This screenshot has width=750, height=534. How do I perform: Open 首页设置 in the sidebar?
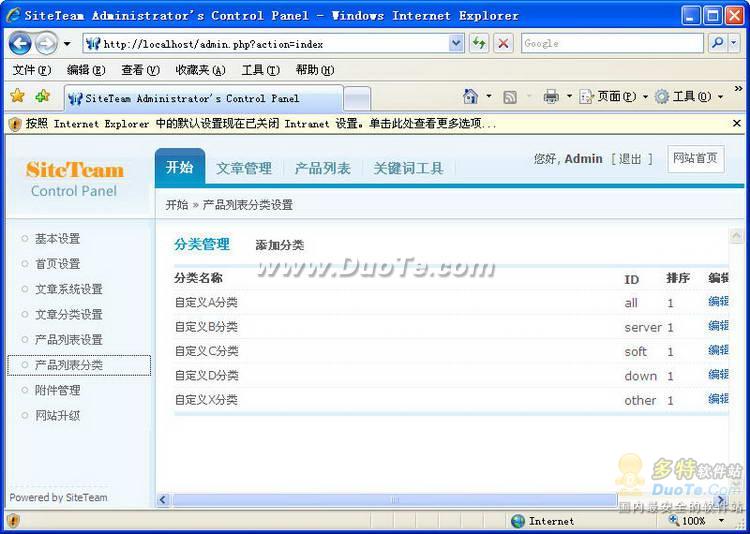(57, 264)
